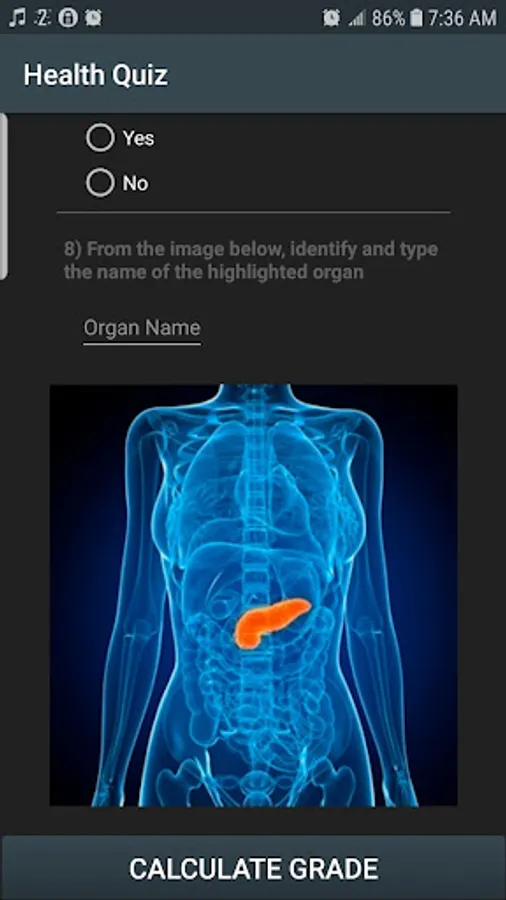Tap the human body anatomy image
This screenshot has height=900, width=506.
coord(254,595)
